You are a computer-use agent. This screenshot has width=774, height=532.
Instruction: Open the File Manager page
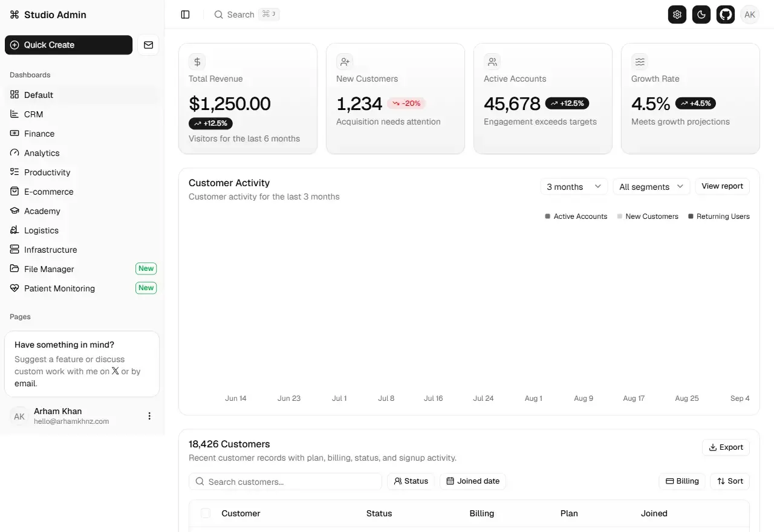point(82,269)
